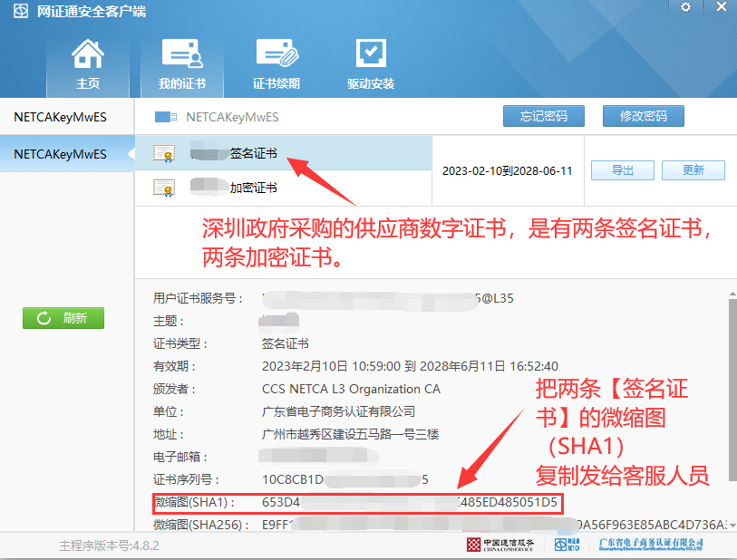Click the SHA1 thumbprint value field
This screenshot has width=737, height=560.
tap(410, 502)
